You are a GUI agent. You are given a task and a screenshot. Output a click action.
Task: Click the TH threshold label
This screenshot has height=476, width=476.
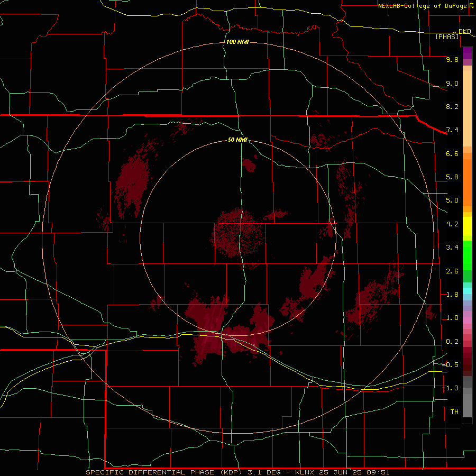[x=454, y=412]
